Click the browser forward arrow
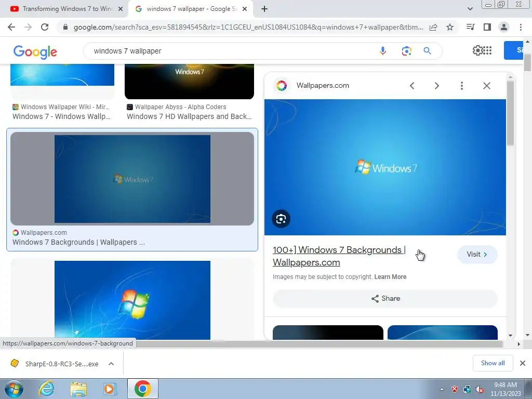 click(x=28, y=27)
